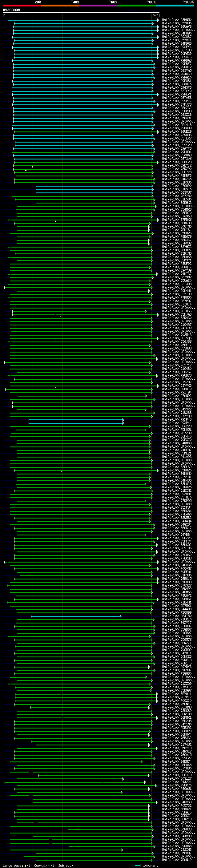Click the cyan alignment bar for UniRef100_A7QSI5

point(94,189)
